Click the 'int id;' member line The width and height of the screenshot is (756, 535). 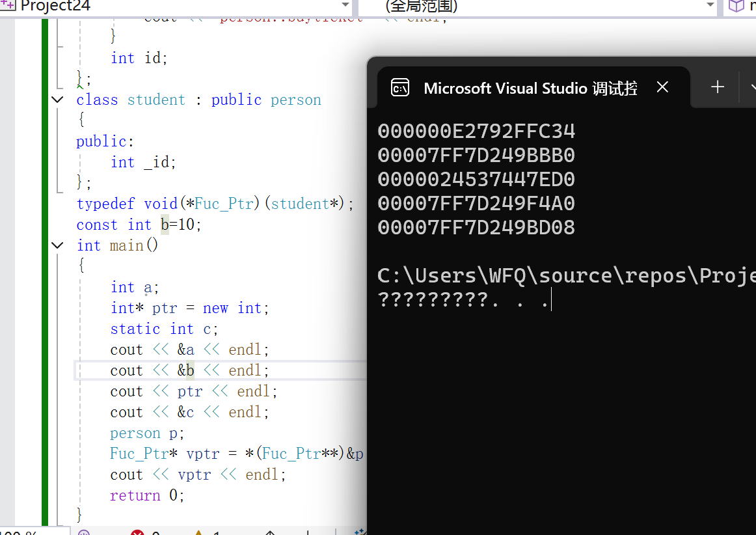point(139,58)
